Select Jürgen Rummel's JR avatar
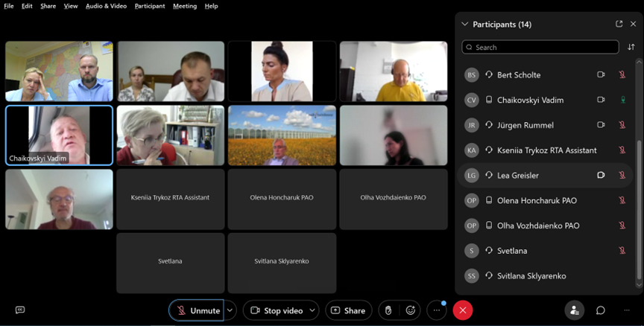 click(x=472, y=124)
